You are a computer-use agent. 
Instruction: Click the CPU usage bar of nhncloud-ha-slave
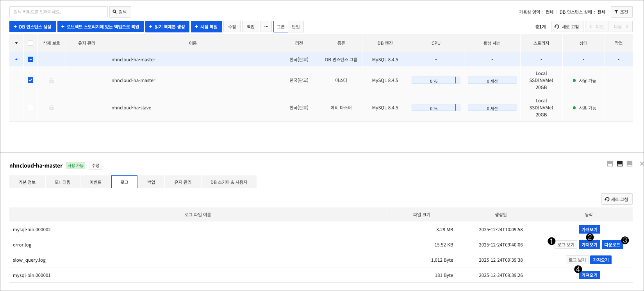point(436,107)
